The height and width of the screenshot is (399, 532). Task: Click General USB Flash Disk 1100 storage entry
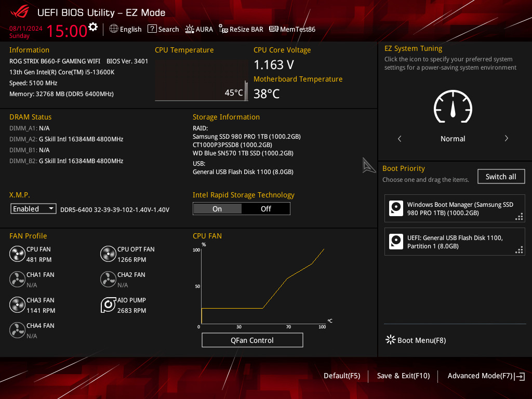[x=243, y=171]
